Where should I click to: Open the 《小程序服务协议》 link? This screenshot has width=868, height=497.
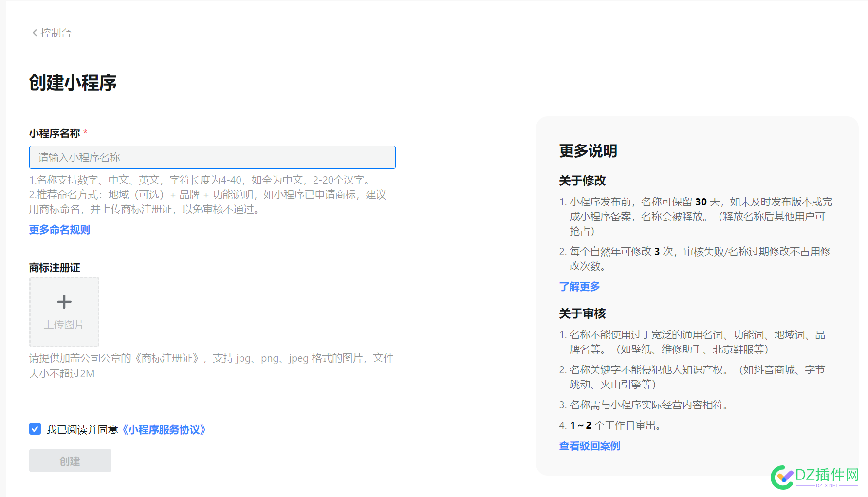164,430
